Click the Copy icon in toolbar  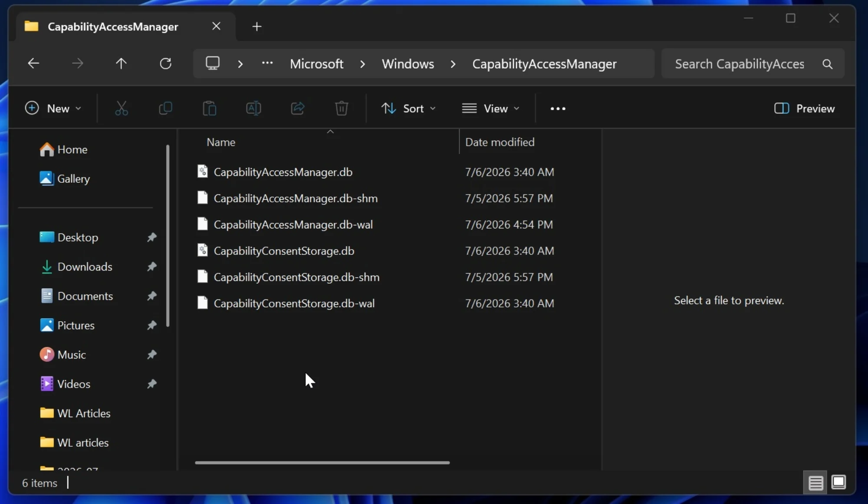(x=165, y=108)
